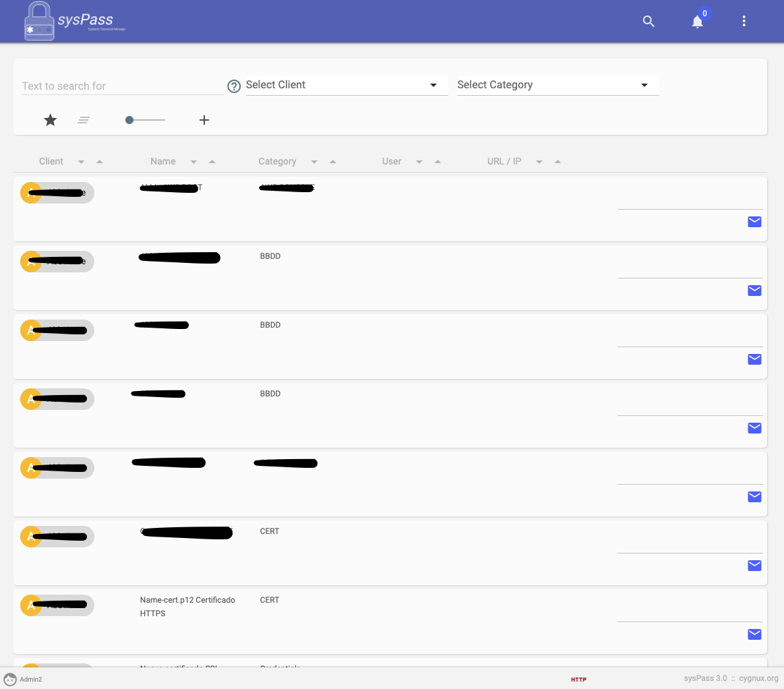Click the search help question mark icon
784x689 pixels.
point(234,86)
